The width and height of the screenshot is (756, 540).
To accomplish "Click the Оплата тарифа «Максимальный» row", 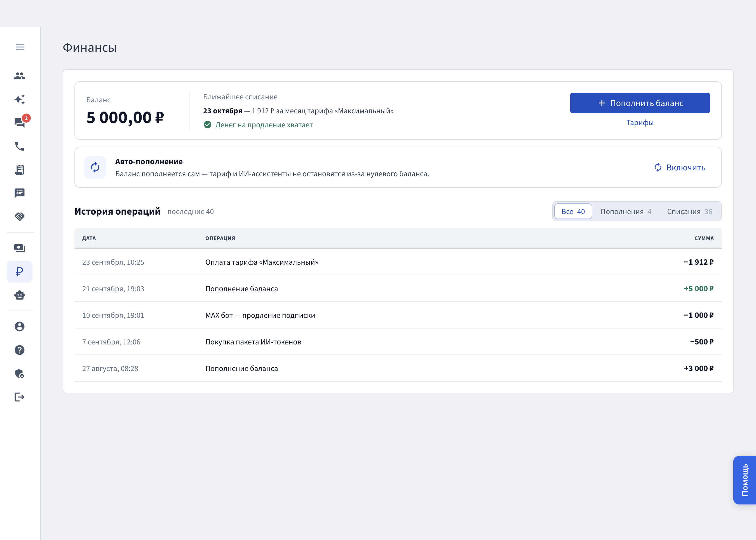I will (398, 262).
